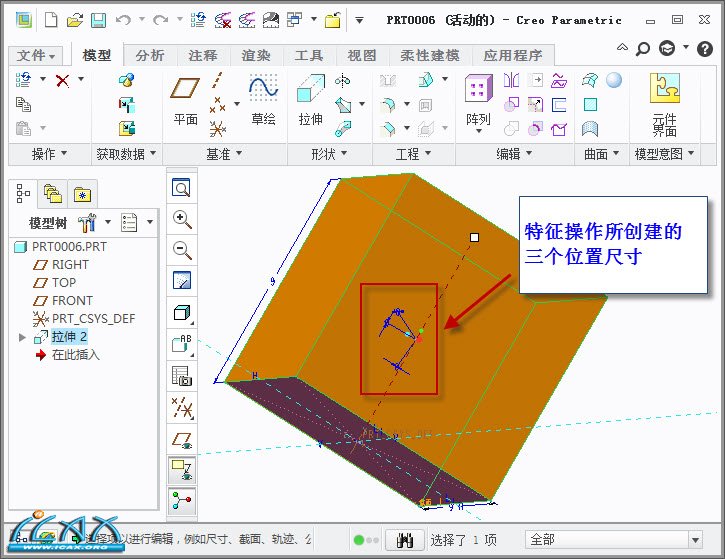This screenshot has height=559, width=725.
Task: Click the Boundary Blend icon in Surface group
Action: (590, 80)
